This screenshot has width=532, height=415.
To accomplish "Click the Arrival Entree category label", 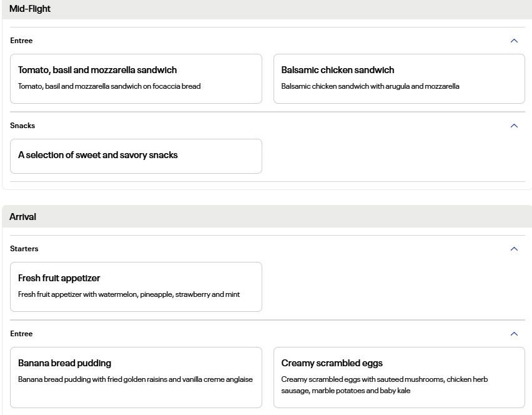I will point(21,334).
